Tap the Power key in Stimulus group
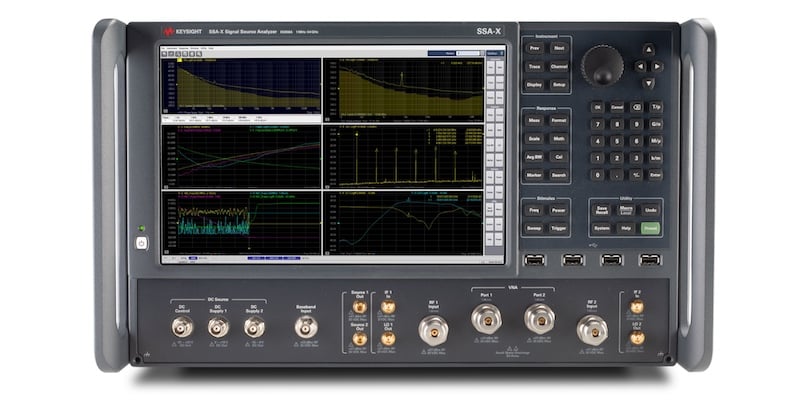Image resolution: width=800 pixels, height=400 pixels. [x=559, y=210]
